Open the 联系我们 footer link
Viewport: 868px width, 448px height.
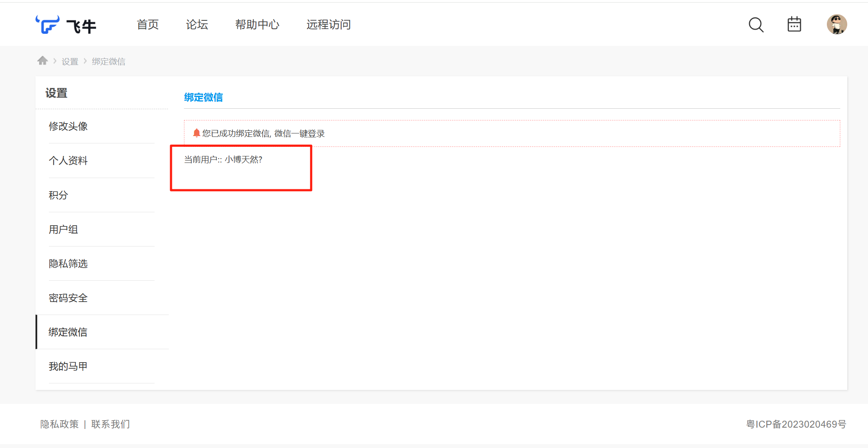111,424
